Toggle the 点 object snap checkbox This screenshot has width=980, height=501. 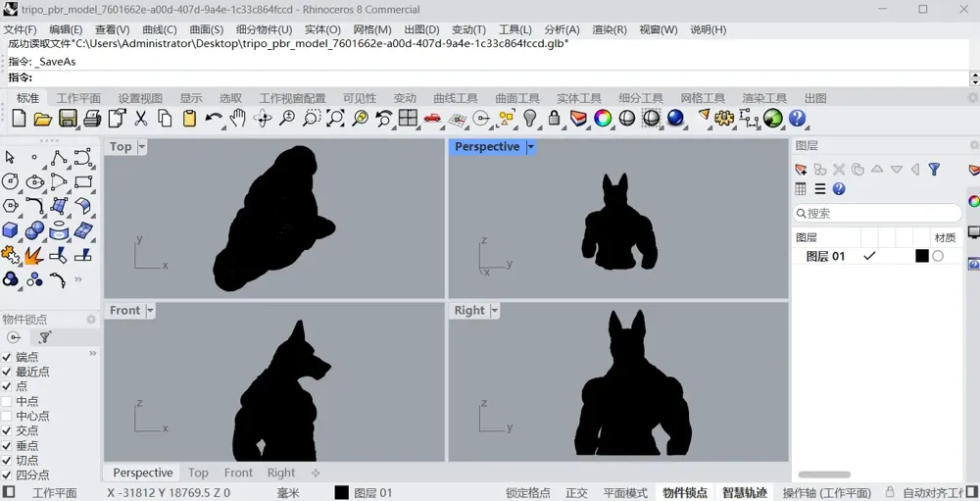(x=6, y=386)
